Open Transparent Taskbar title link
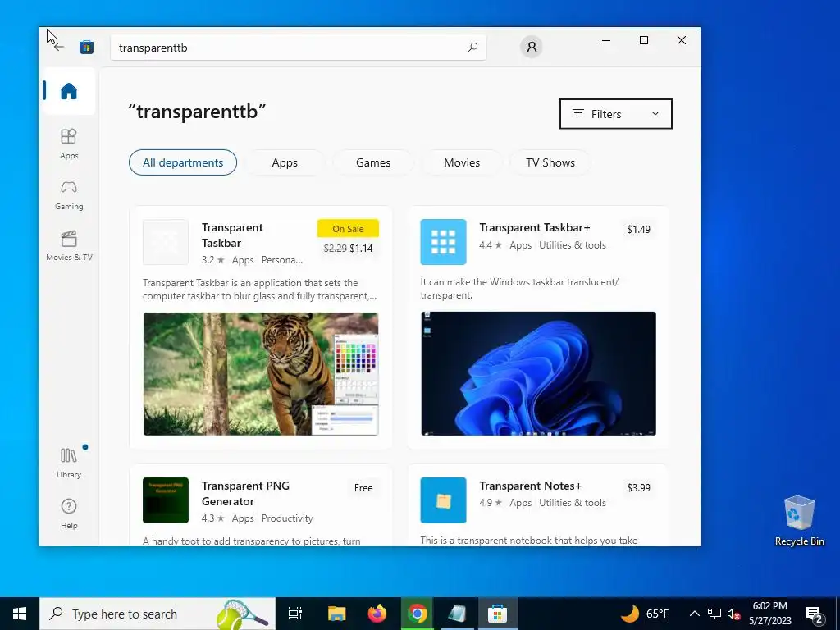840x630 pixels. [x=232, y=235]
